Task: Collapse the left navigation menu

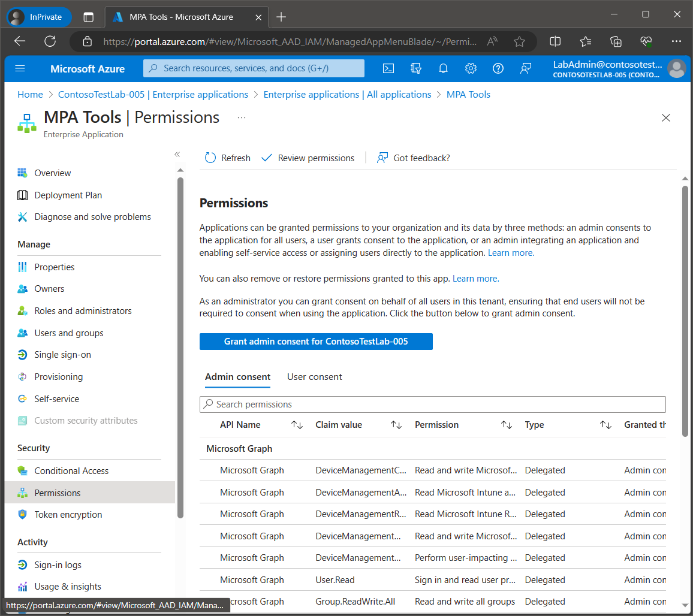Action: pos(177,154)
